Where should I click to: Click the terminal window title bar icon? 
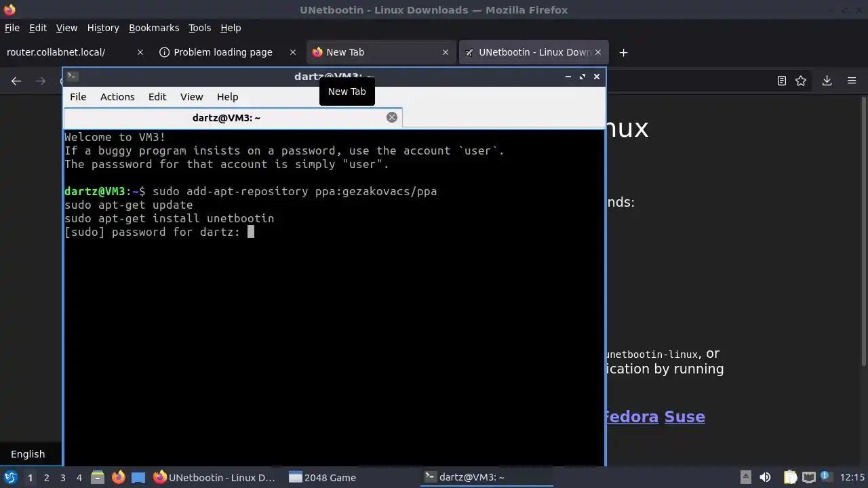(x=73, y=77)
